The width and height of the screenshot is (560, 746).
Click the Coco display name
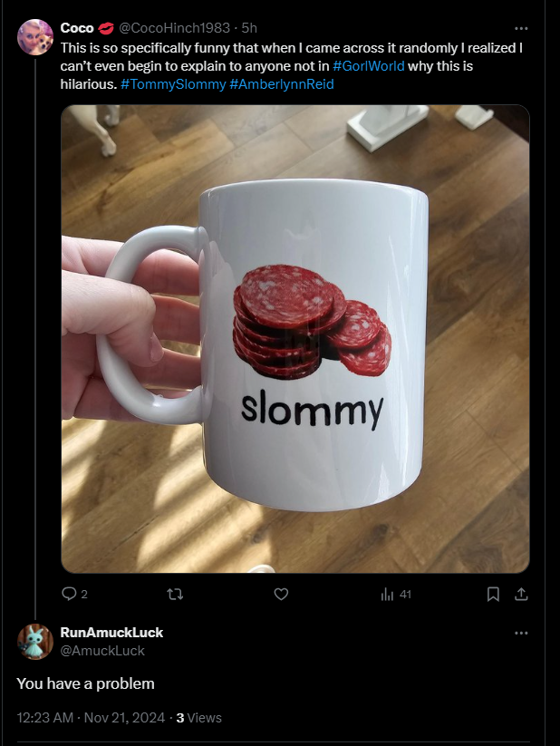77,28
